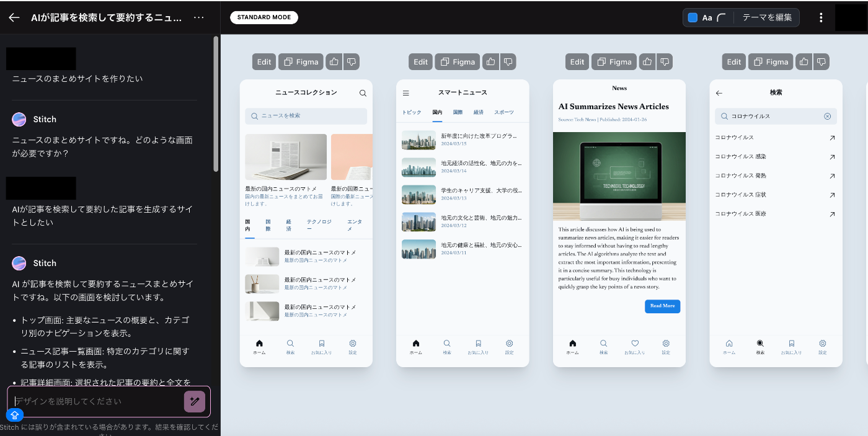
Task: Click テーマを編集 button
Action: pos(767,17)
